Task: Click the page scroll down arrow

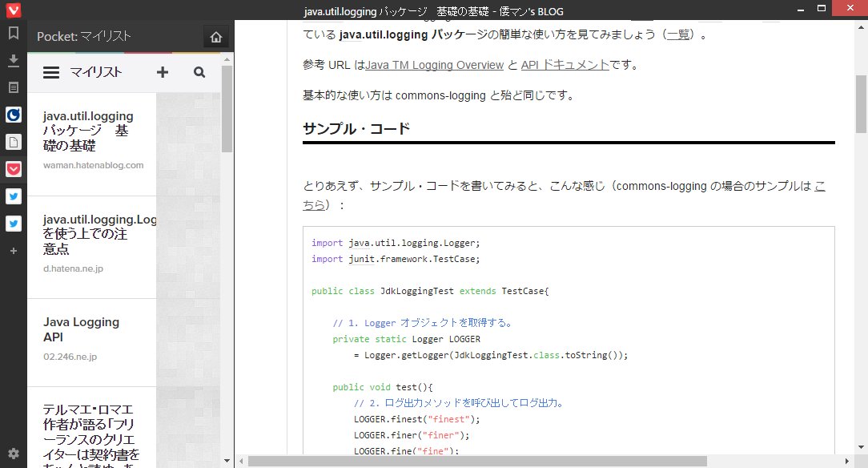Action: coord(861,447)
